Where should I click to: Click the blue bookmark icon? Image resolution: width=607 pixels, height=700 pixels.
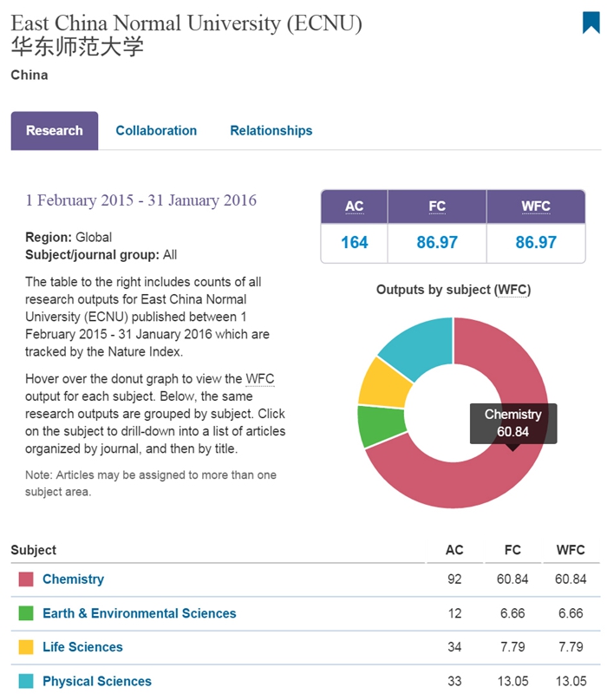[x=591, y=23]
